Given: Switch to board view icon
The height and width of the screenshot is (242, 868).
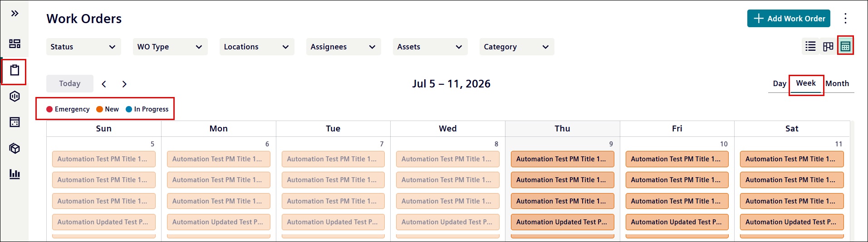Looking at the screenshot, I should pos(828,46).
